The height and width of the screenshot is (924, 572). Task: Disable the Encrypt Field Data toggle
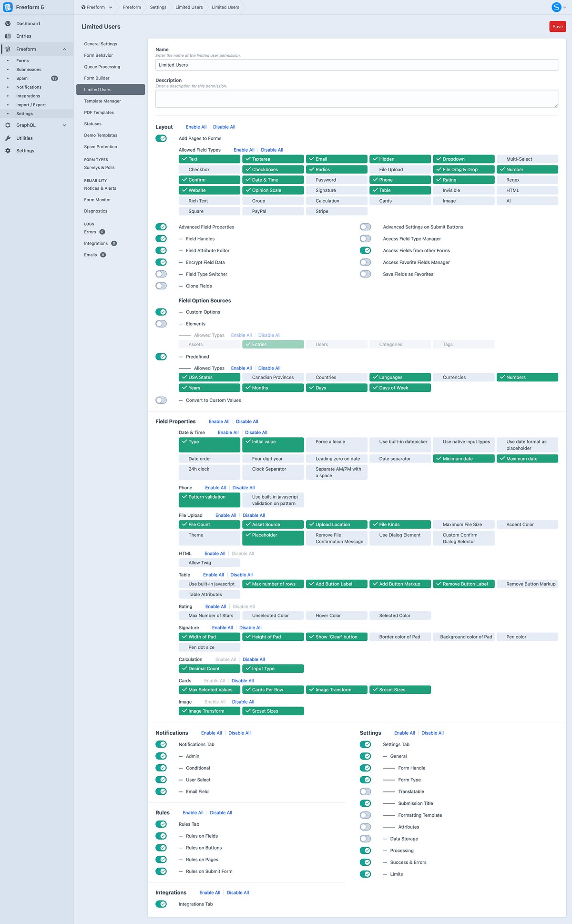pos(161,262)
